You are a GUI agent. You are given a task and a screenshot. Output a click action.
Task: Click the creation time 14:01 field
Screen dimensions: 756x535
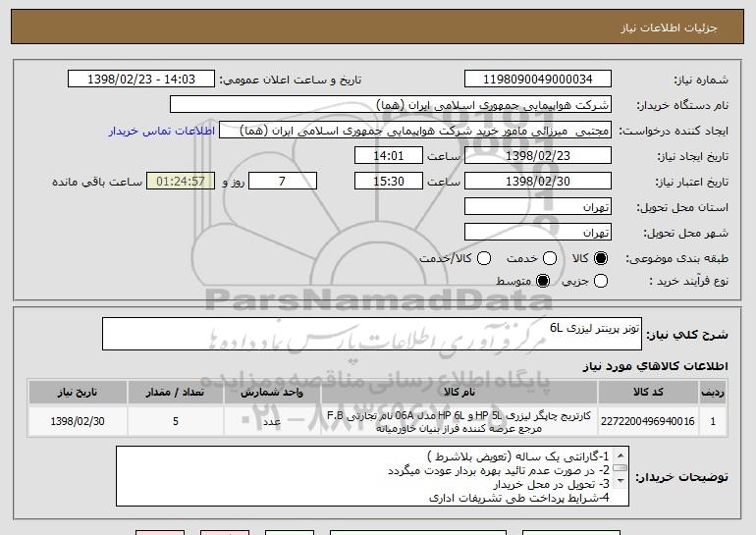click(x=389, y=156)
